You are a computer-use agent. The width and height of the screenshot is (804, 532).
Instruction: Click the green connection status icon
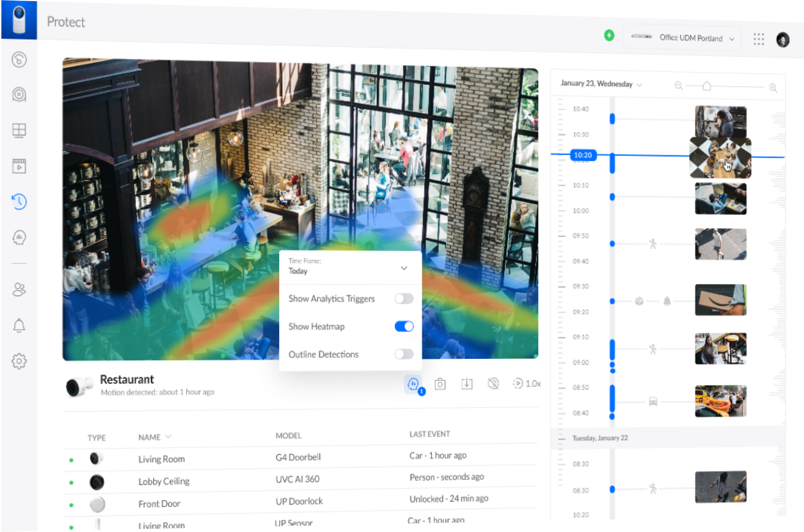(609, 35)
